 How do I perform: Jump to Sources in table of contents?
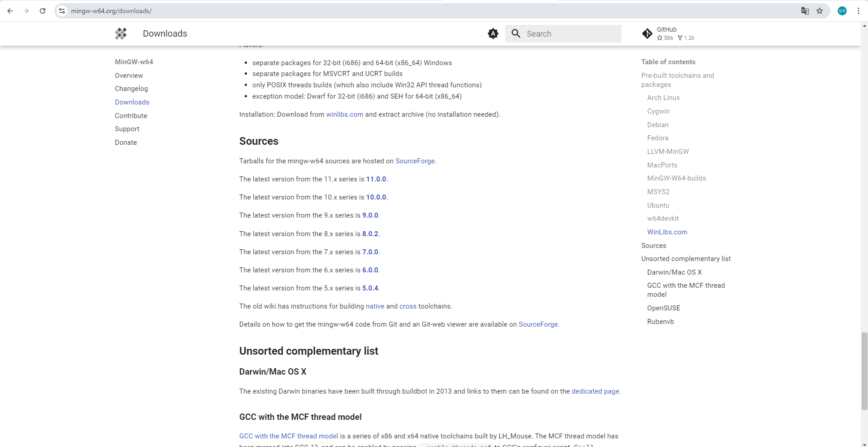pyautogui.click(x=654, y=246)
